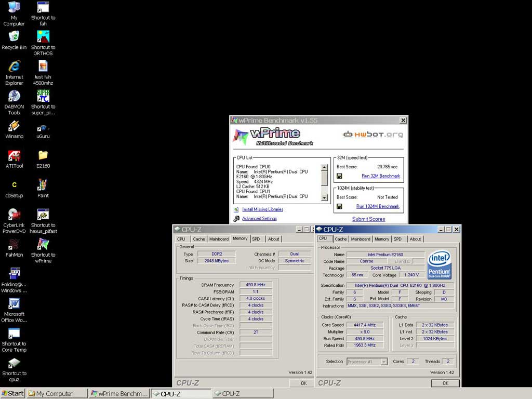Open About tab in right CPU-Z window
The width and height of the screenshot is (532, 399).
tap(415, 239)
